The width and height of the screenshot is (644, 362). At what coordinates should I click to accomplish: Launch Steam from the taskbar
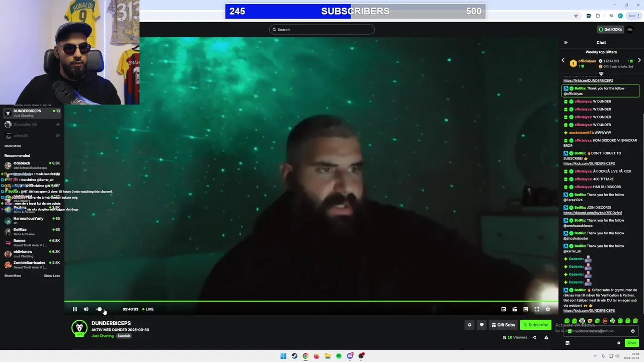click(294, 356)
